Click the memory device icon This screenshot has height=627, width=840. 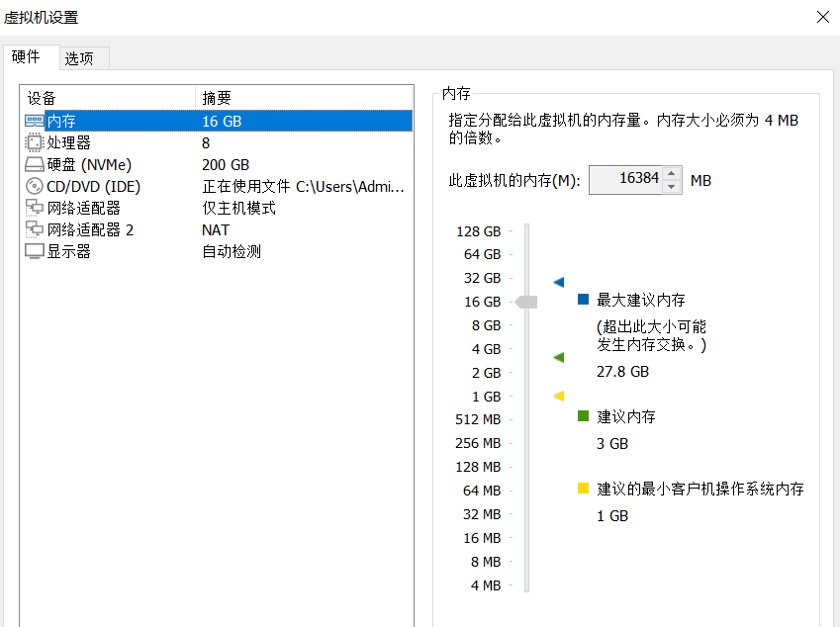tap(35, 121)
